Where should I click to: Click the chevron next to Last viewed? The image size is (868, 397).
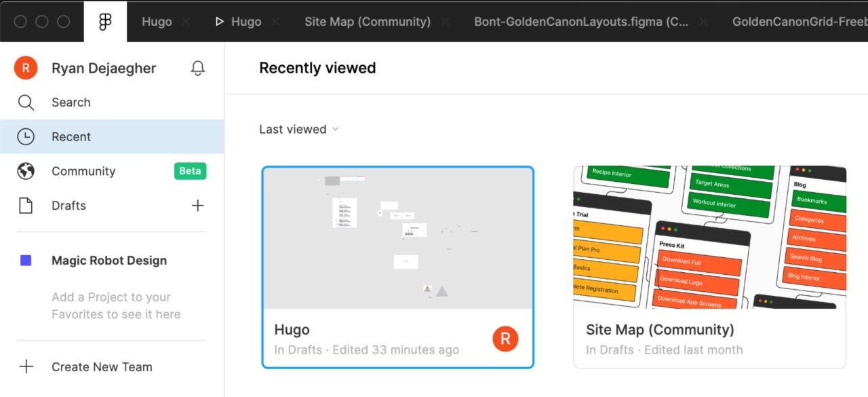(335, 130)
